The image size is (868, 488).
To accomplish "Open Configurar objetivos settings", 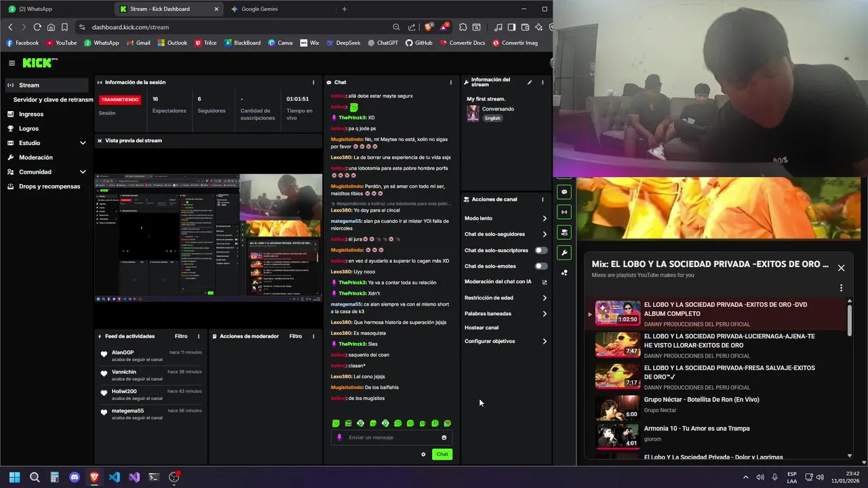I will 506,342.
